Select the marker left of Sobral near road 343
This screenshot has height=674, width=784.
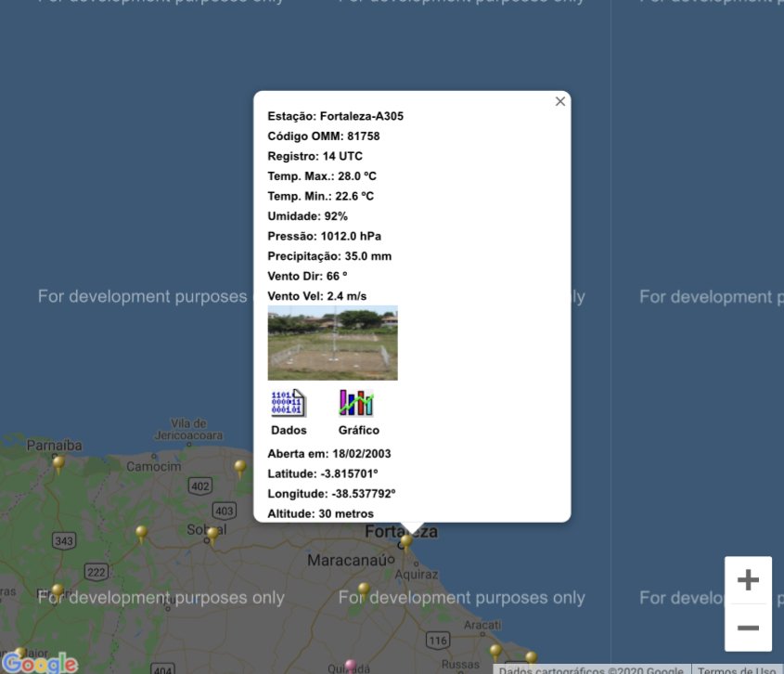point(141,532)
